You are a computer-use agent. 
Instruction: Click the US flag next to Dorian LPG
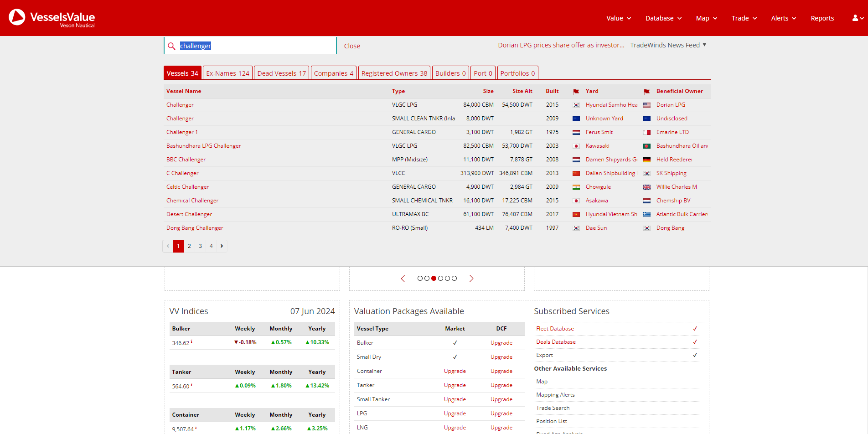click(647, 105)
